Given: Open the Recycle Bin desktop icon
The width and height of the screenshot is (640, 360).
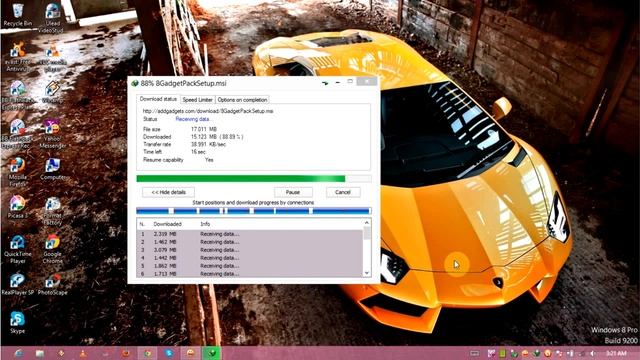Looking at the screenshot, I should pyautogui.click(x=18, y=15).
